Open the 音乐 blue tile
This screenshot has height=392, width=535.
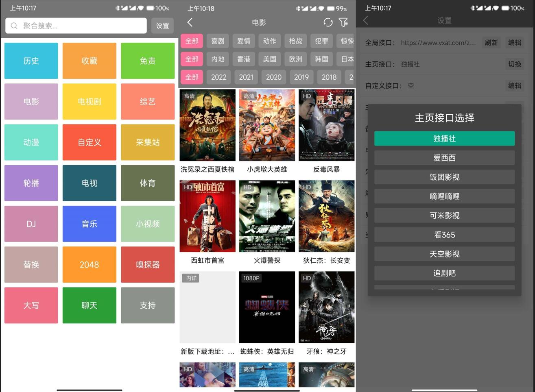pyautogui.click(x=90, y=224)
